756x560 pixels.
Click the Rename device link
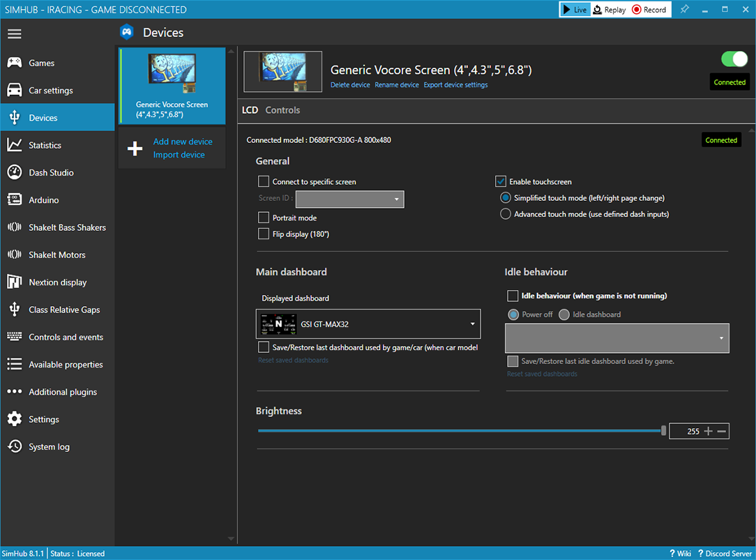[397, 85]
